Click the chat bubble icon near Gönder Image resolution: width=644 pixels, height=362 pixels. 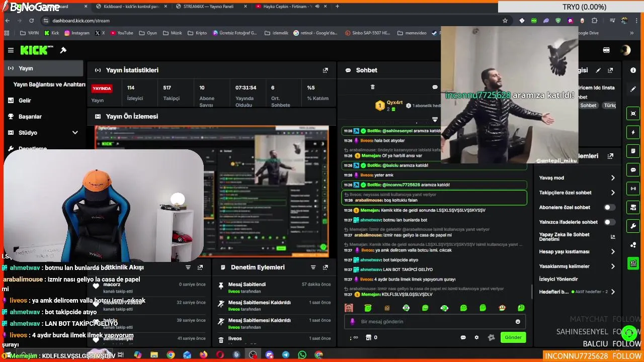click(463, 337)
